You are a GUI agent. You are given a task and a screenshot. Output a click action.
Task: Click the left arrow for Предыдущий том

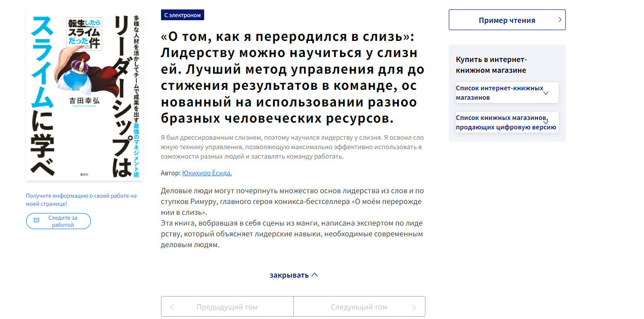(x=172, y=307)
